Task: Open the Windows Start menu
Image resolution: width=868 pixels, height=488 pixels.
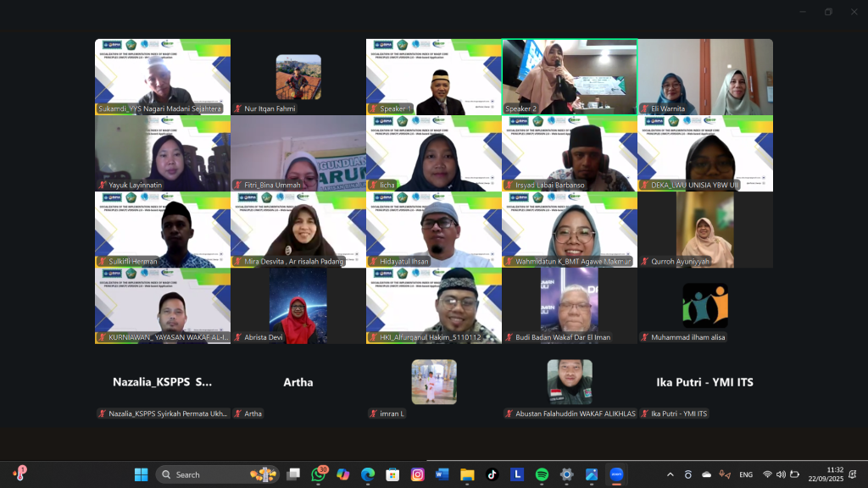Action: tap(141, 474)
